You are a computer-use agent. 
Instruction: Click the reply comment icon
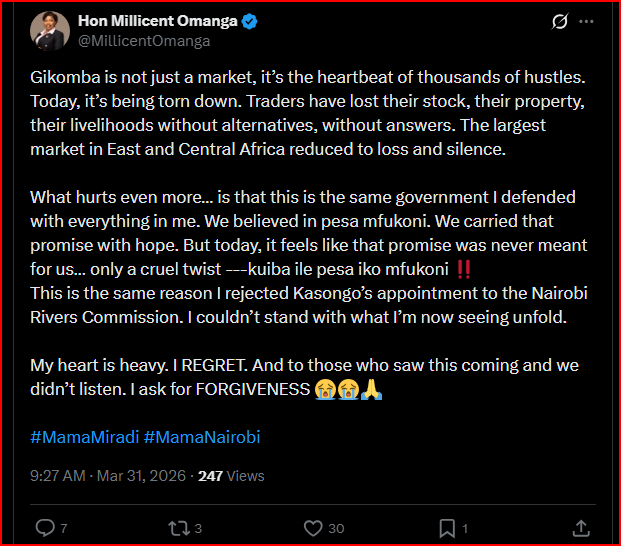tap(45, 527)
